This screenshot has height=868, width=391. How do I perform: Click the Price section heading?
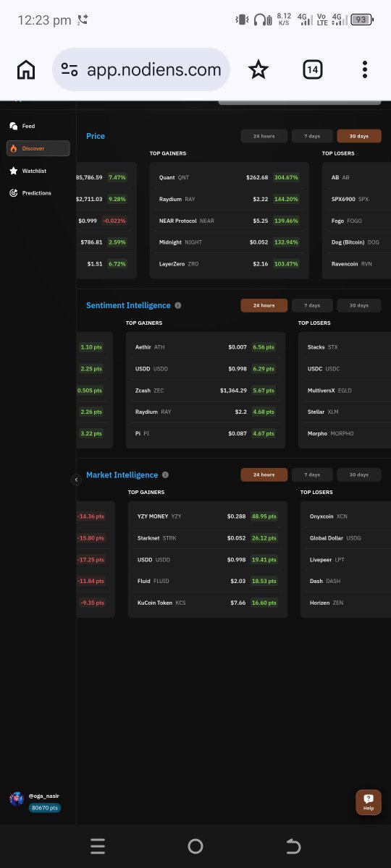tap(96, 136)
